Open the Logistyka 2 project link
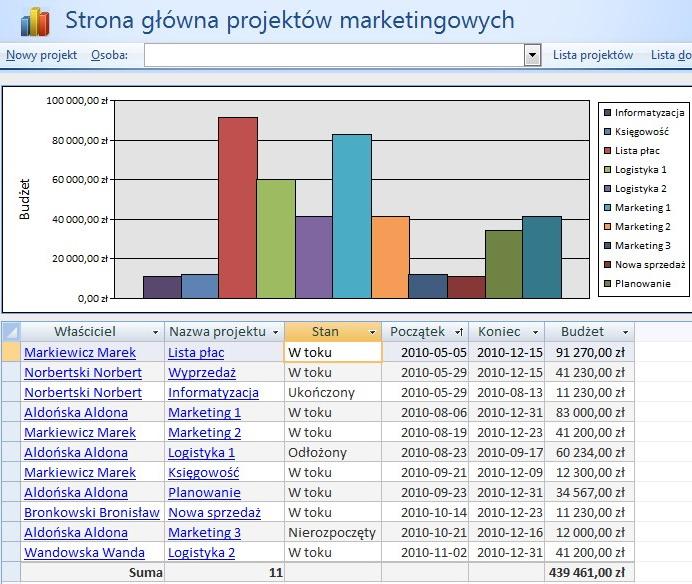The width and height of the screenshot is (692, 584). (201, 553)
